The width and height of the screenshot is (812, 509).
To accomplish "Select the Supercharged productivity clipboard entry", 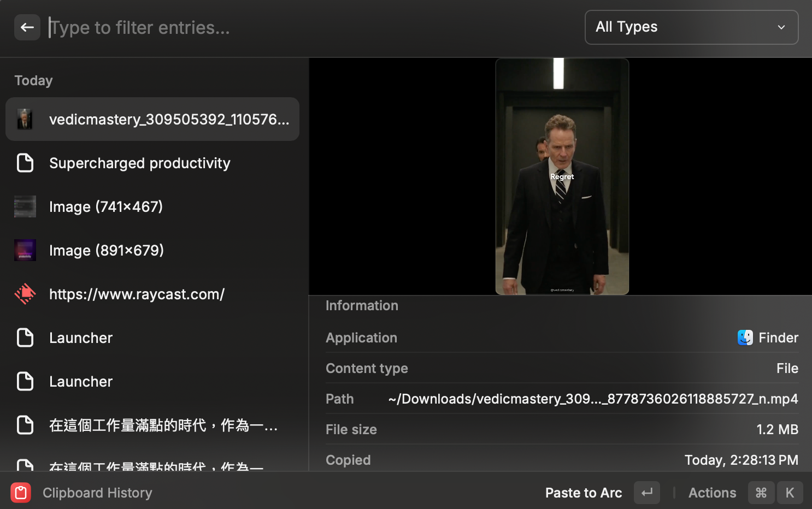I will click(140, 163).
